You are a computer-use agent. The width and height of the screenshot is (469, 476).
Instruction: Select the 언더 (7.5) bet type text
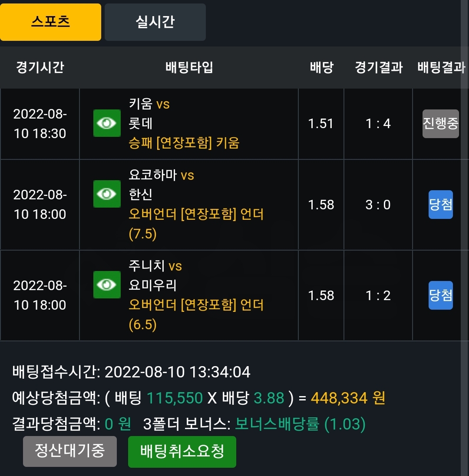[196, 224]
